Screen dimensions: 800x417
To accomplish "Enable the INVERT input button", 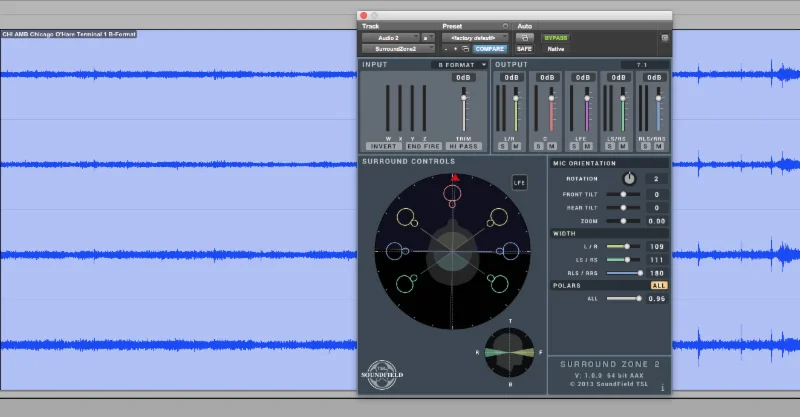I will point(383,146).
